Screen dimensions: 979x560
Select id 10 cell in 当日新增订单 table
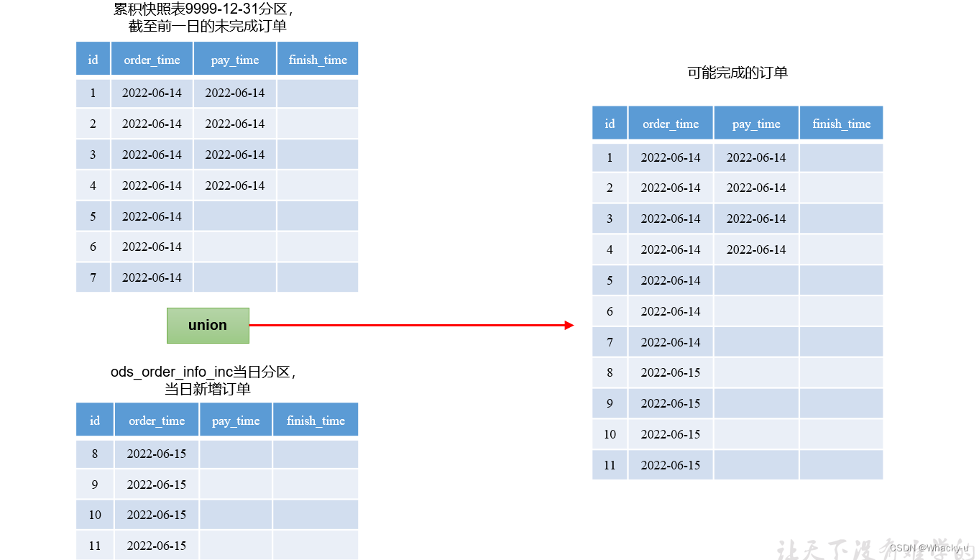(x=95, y=515)
